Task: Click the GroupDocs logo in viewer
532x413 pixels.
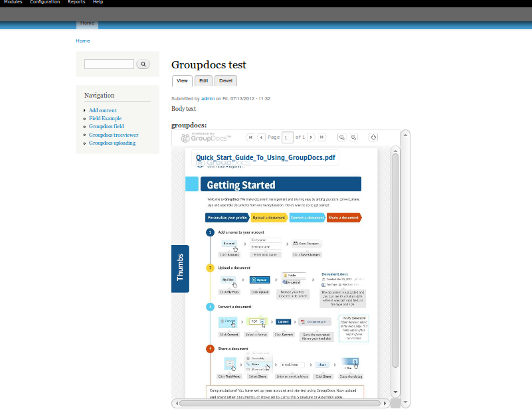Action: (206, 137)
